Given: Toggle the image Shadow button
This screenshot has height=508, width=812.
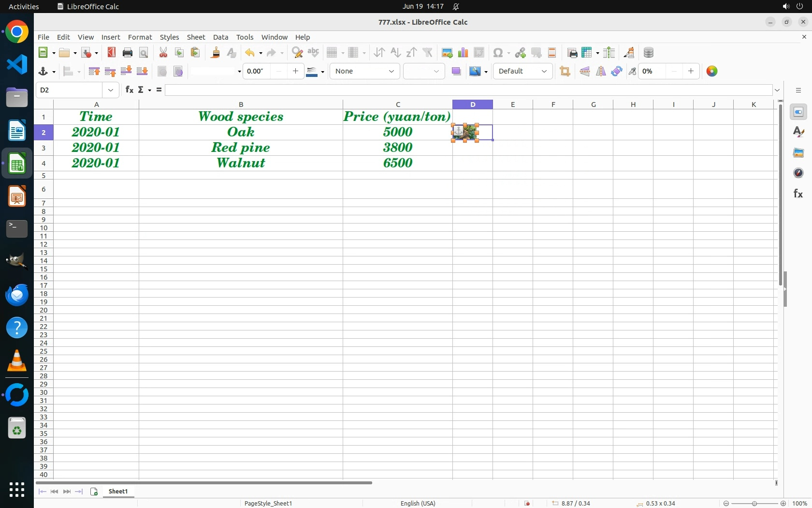Looking at the screenshot, I should (456, 72).
